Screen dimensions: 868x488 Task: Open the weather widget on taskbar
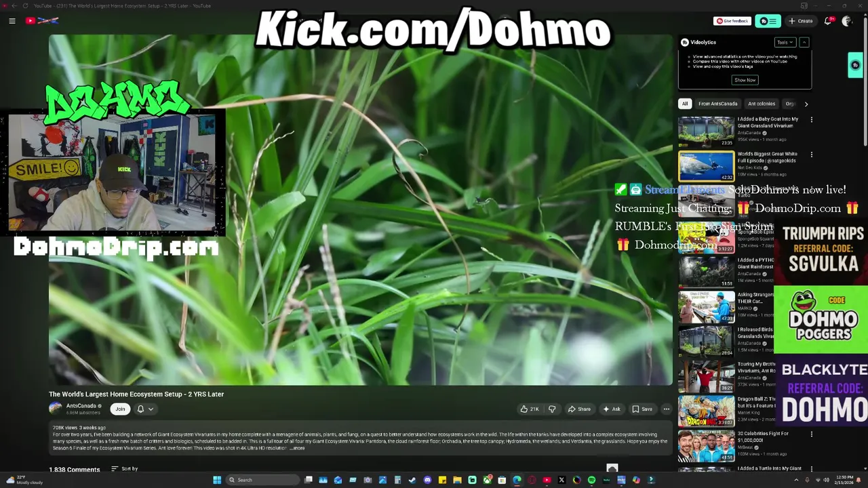tap(24, 480)
